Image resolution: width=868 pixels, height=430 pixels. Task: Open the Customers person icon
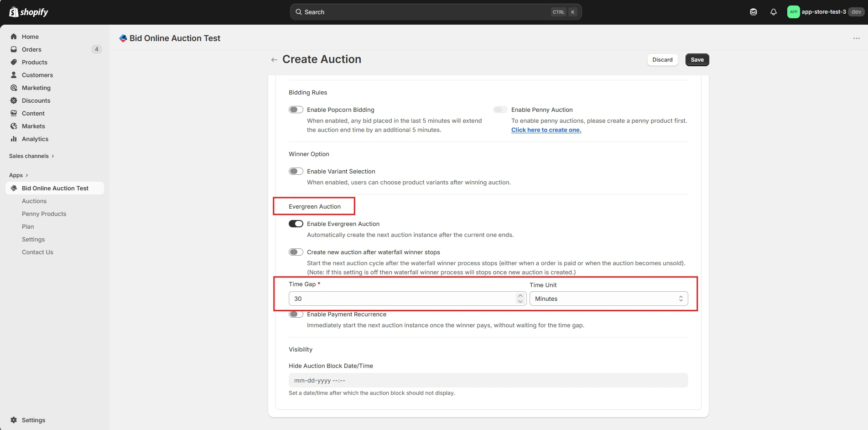click(14, 75)
